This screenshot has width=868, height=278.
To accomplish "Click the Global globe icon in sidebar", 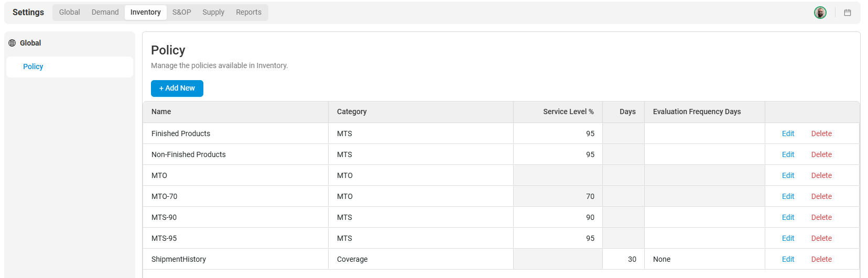I will tap(12, 43).
